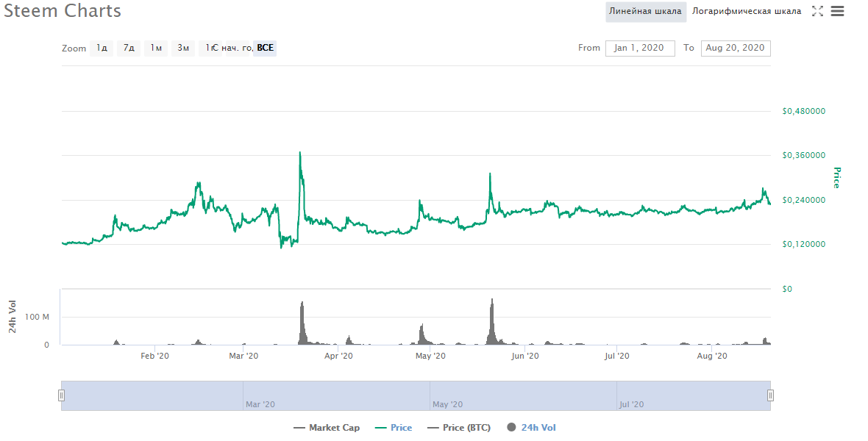Switch to Логарифмическая шкала scale
Image resolution: width=868 pixels, height=441 pixels.
pyautogui.click(x=746, y=12)
